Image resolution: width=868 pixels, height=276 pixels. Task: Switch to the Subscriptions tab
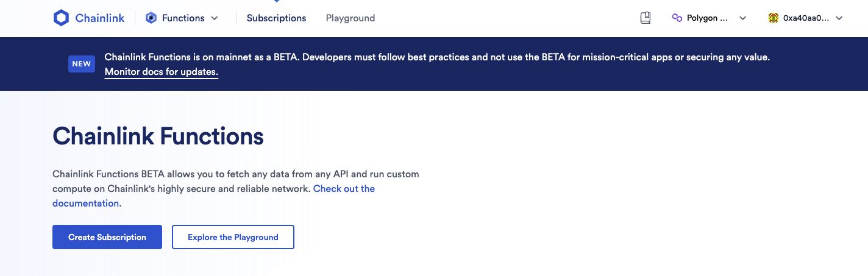[x=276, y=18]
